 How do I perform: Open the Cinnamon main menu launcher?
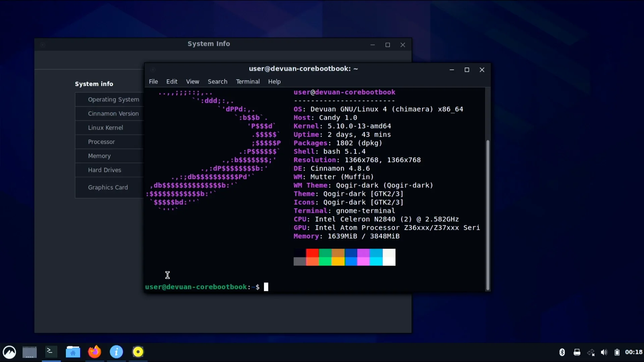pos(9,352)
